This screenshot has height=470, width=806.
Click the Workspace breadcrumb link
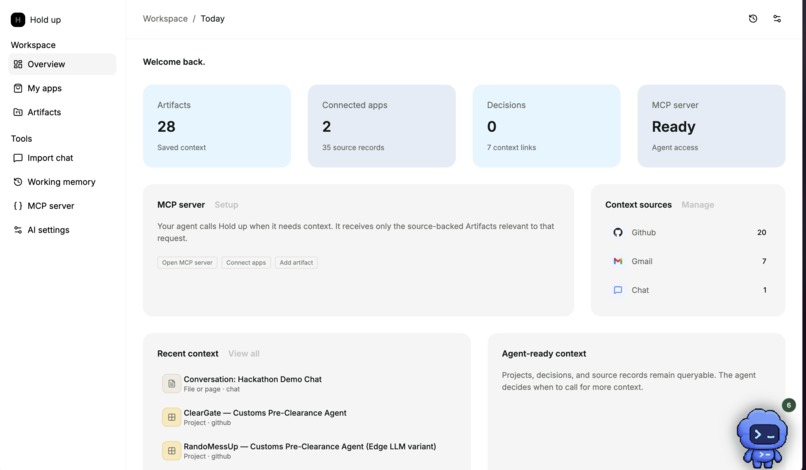tap(165, 19)
